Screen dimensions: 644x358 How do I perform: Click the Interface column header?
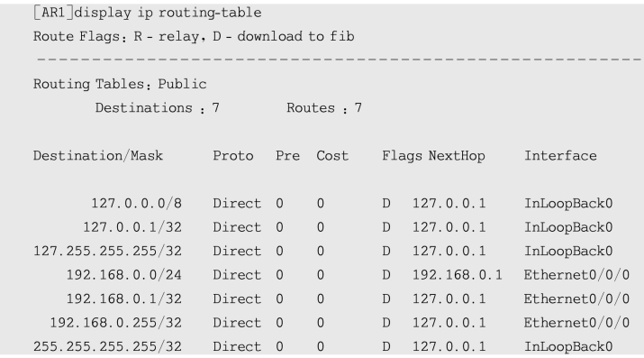pos(560,156)
